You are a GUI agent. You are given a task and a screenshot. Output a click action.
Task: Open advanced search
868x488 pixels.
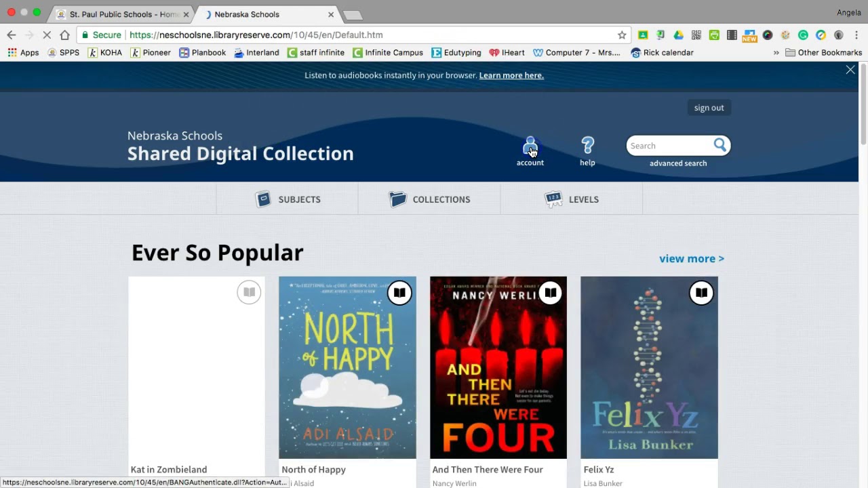(678, 163)
